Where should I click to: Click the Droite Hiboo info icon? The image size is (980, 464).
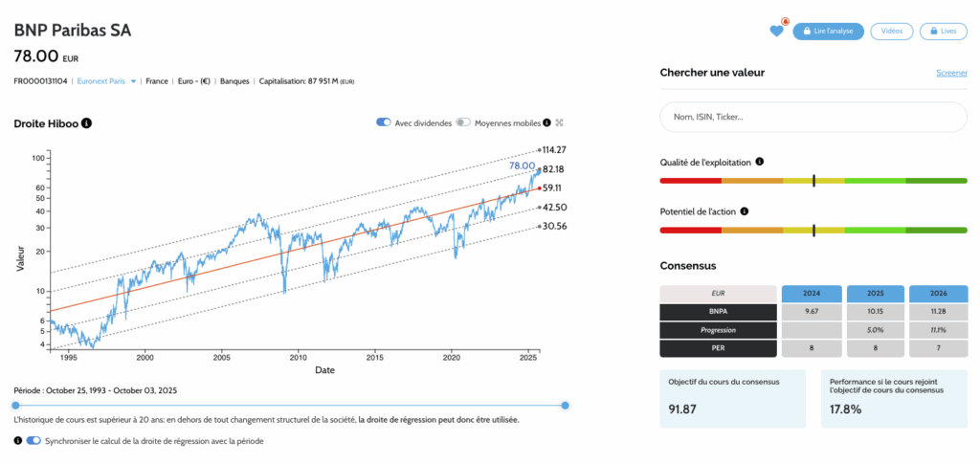[86, 123]
